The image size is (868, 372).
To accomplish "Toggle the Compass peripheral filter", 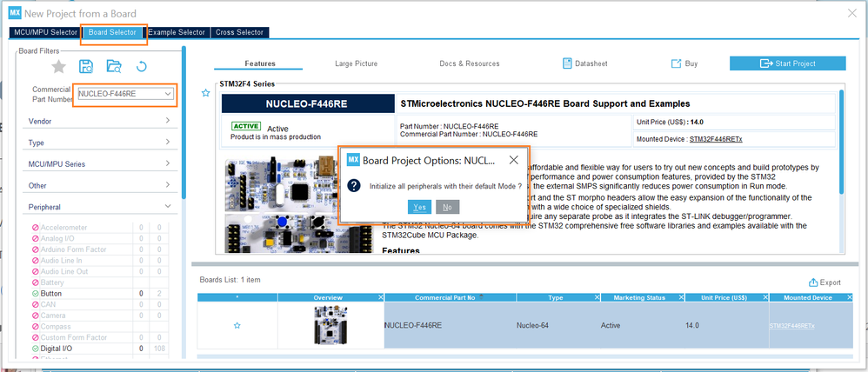I will (36, 327).
